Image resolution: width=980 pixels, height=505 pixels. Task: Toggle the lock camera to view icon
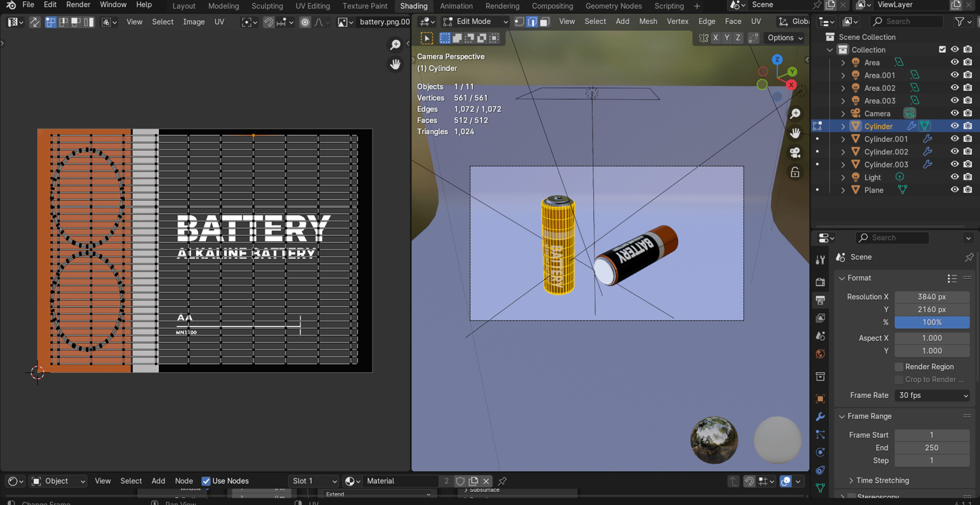pos(795,172)
